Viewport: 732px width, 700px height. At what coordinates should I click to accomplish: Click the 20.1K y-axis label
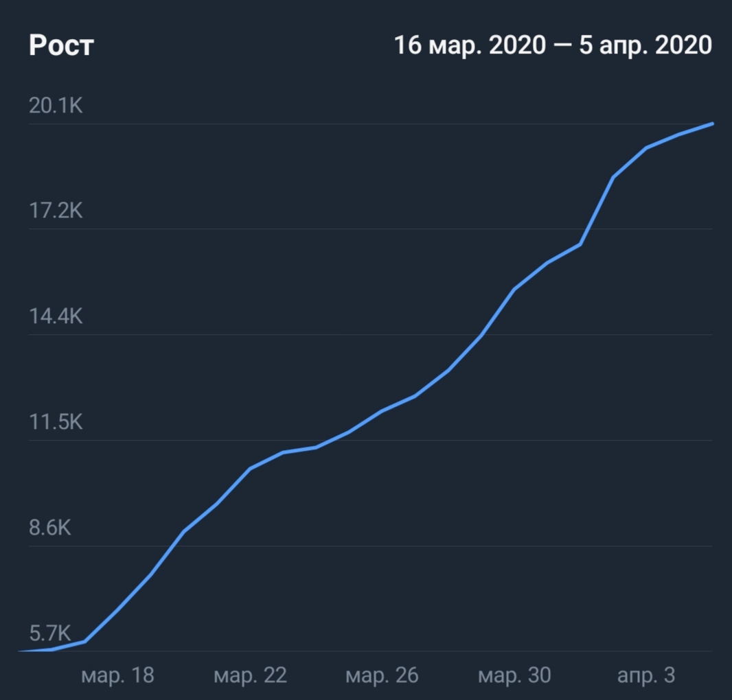coord(56,106)
